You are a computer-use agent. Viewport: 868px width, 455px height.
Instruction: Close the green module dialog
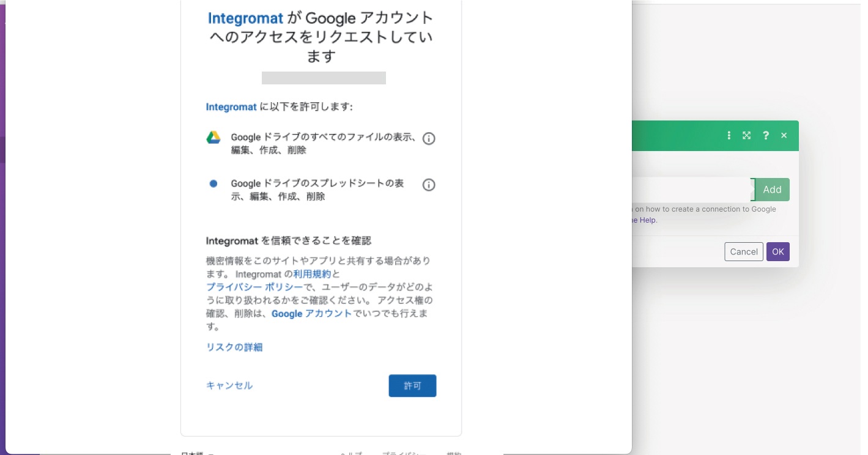pyautogui.click(x=784, y=136)
